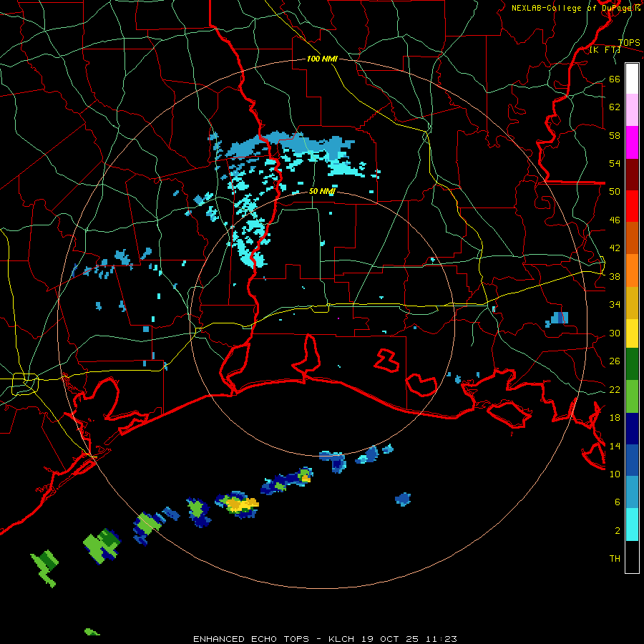This screenshot has width=644, height=644.
Task: Click the single magenta pixel near radar center
Action: [x=338, y=318]
